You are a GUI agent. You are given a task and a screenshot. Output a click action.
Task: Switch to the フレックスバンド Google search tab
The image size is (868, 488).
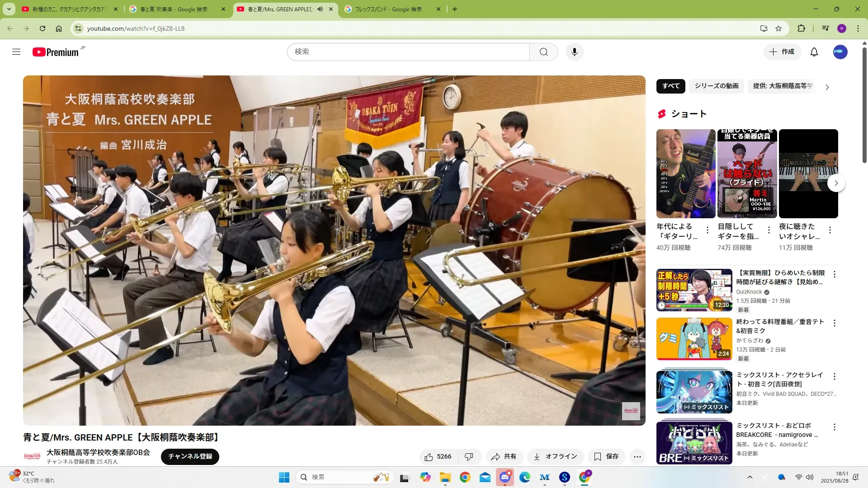(389, 9)
